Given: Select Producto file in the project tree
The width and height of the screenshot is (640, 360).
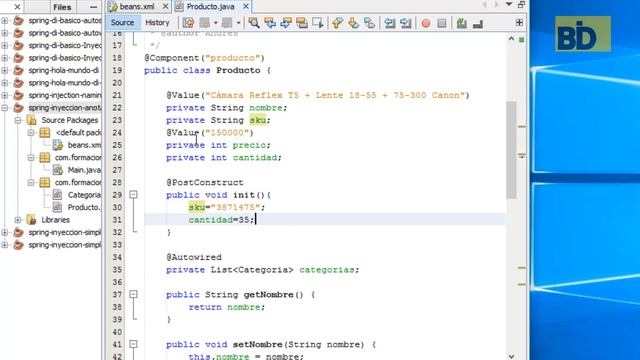Looking at the screenshot, I should (84, 207).
